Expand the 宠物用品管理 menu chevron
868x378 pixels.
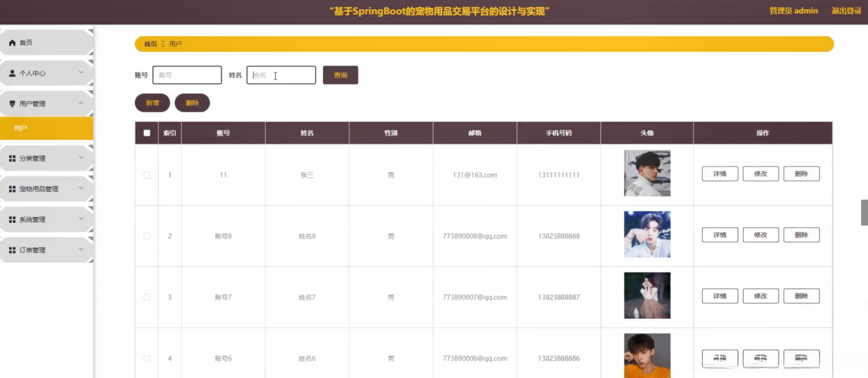[x=81, y=188]
